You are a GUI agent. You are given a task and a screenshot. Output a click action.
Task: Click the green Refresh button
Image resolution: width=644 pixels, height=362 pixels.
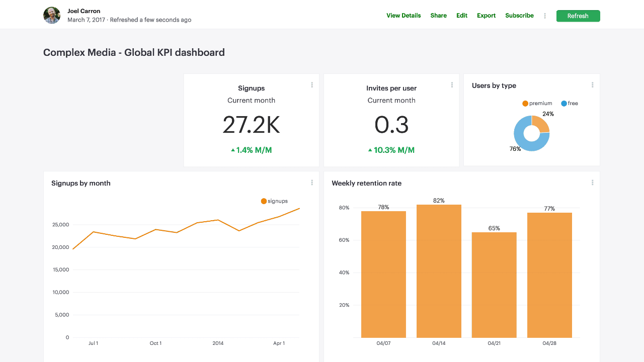click(x=578, y=16)
